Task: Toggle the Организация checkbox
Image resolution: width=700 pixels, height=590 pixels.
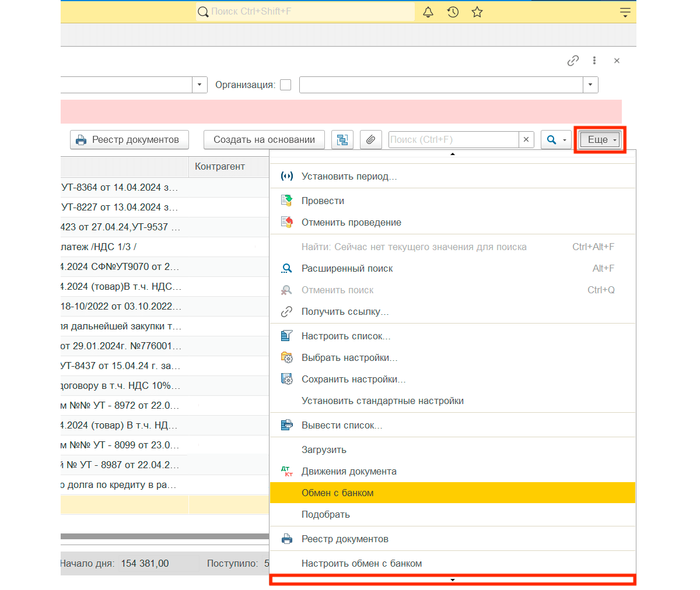Action: pos(286,85)
